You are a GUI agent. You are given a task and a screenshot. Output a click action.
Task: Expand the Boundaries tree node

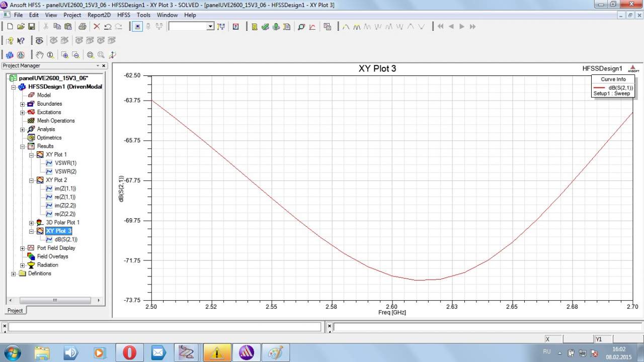tap(22, 104)
